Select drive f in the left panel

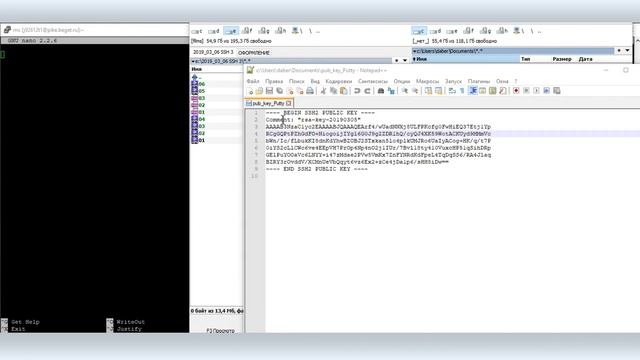point(247,31)
